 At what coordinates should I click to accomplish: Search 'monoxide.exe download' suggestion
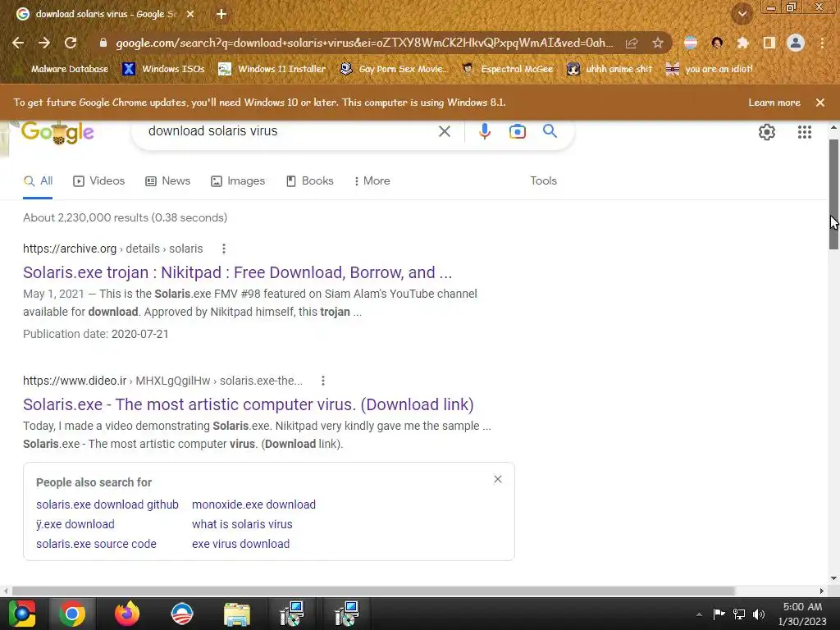click(x=254, y=504)
